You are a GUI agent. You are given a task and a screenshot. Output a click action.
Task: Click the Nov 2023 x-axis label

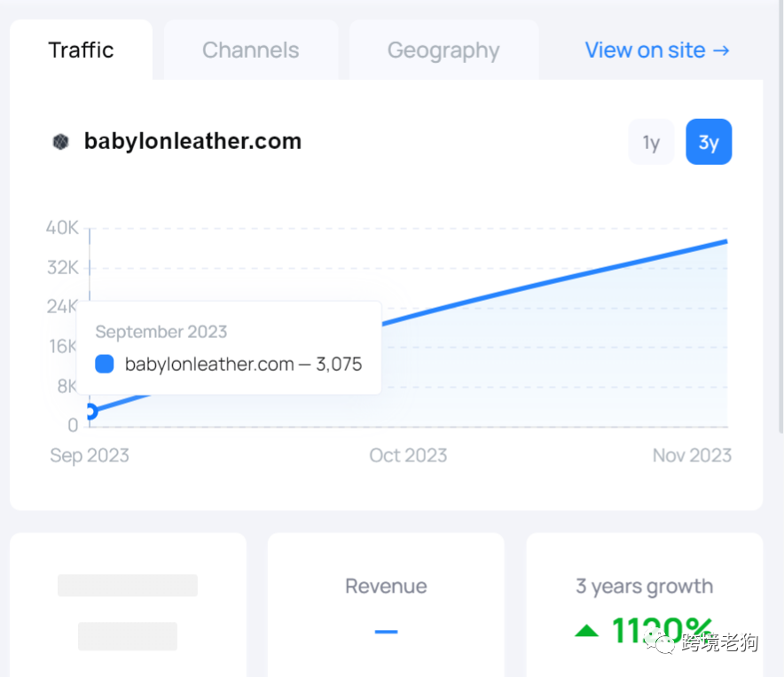tap(692, 455)
